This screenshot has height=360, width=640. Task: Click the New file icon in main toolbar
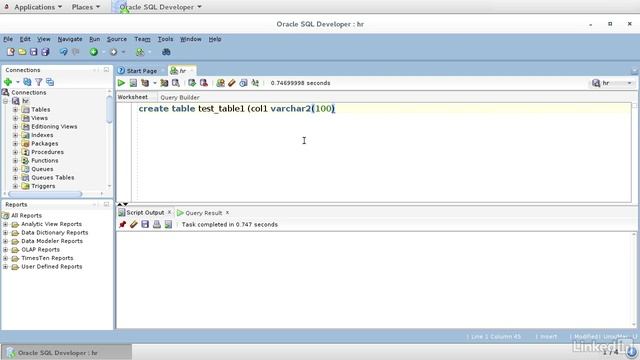coord(11,52)
